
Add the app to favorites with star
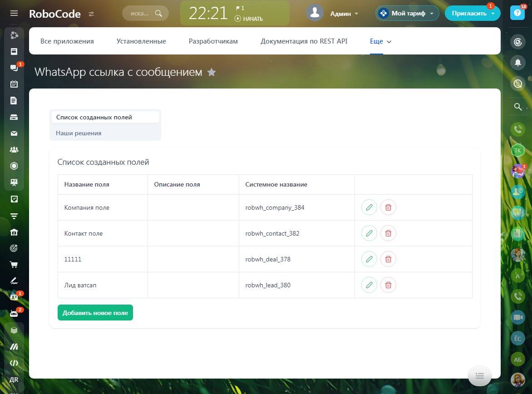point(212,72)
